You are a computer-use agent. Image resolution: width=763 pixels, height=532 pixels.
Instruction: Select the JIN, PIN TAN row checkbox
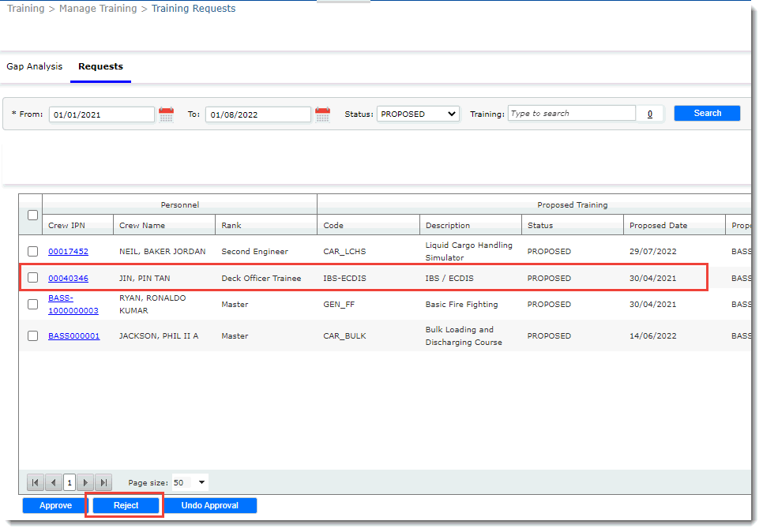[x=32, y=278]
